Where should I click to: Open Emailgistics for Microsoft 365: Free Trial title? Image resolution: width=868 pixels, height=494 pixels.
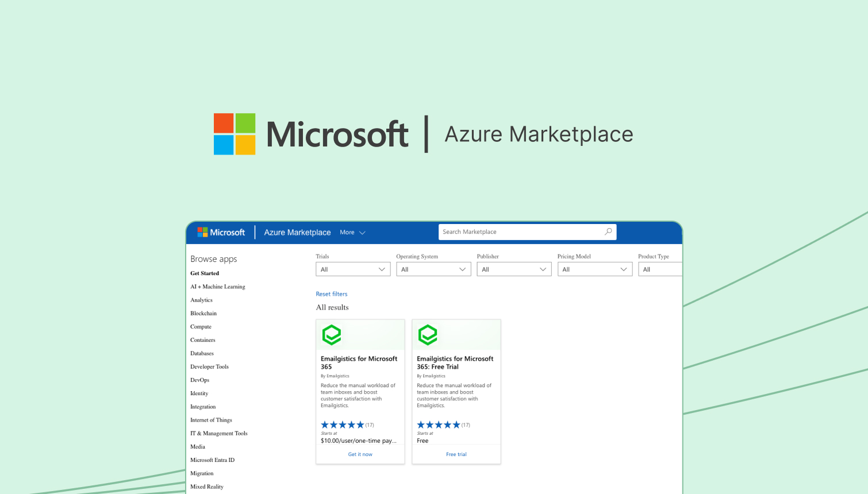pos(455,362)
